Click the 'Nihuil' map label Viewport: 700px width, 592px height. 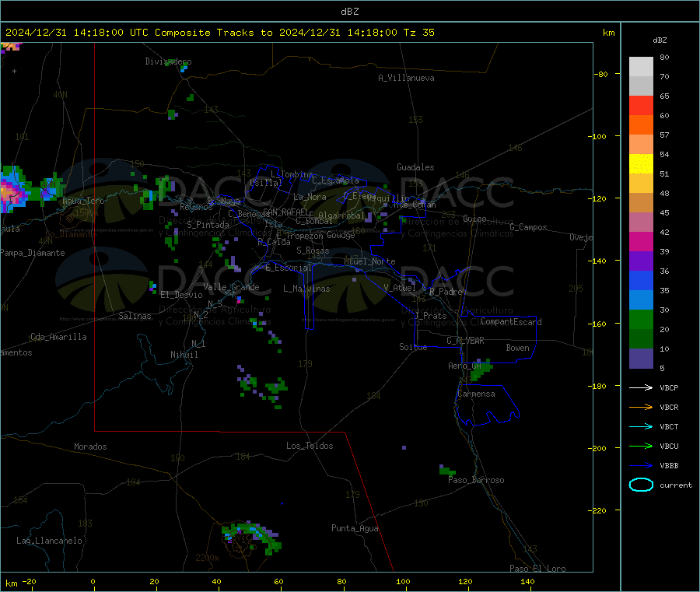point(184,355)
